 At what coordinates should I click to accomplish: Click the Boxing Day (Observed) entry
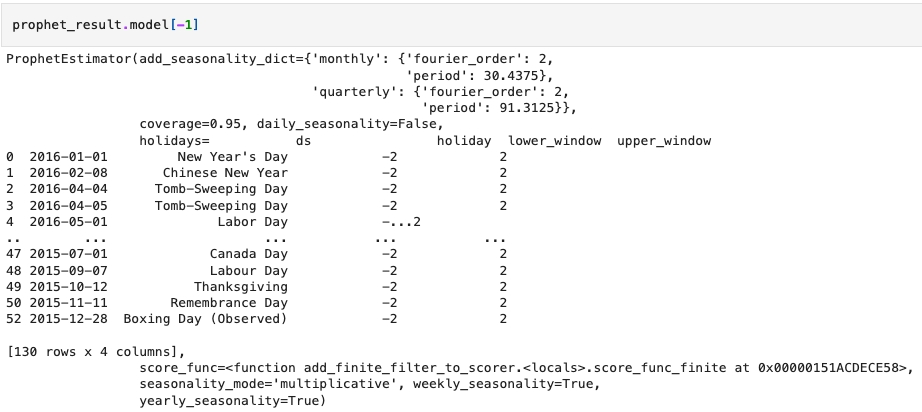coord(205,319)
